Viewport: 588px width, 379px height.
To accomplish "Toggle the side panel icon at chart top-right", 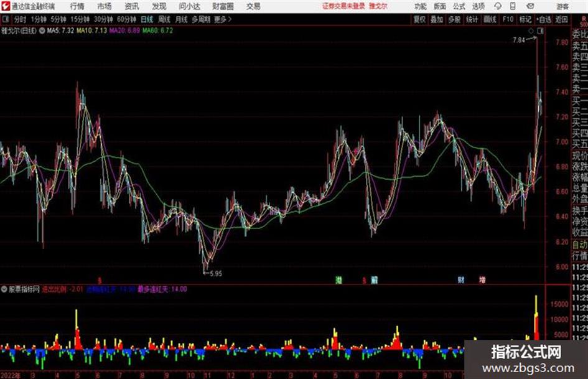I will [x=540, y=31].
